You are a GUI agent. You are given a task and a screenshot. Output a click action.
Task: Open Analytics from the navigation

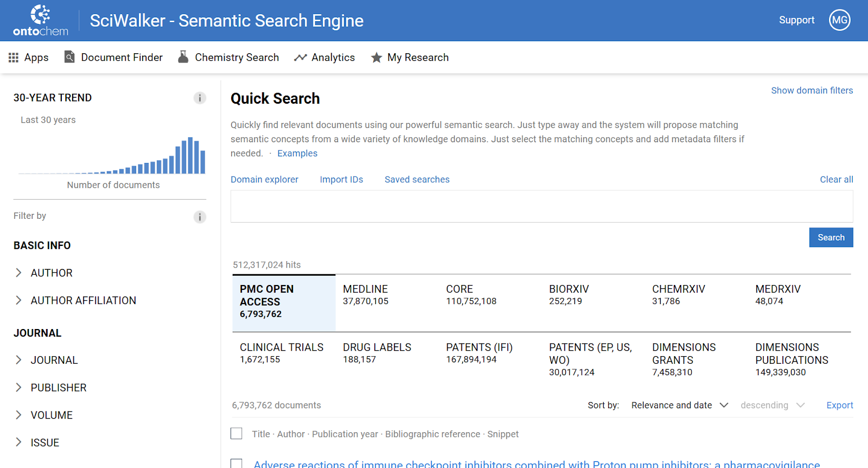click(x=324, y=58)
